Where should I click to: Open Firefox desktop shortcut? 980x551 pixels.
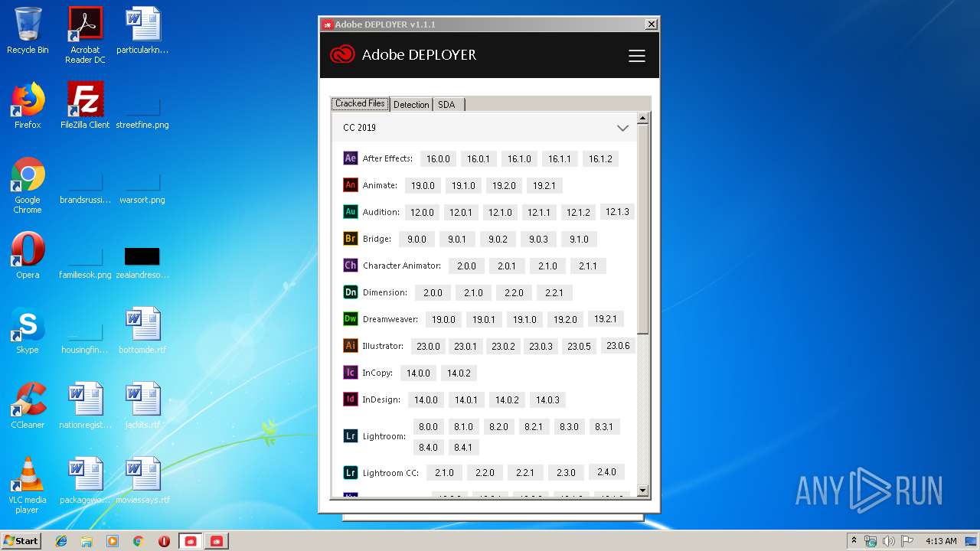pos(28,105)
